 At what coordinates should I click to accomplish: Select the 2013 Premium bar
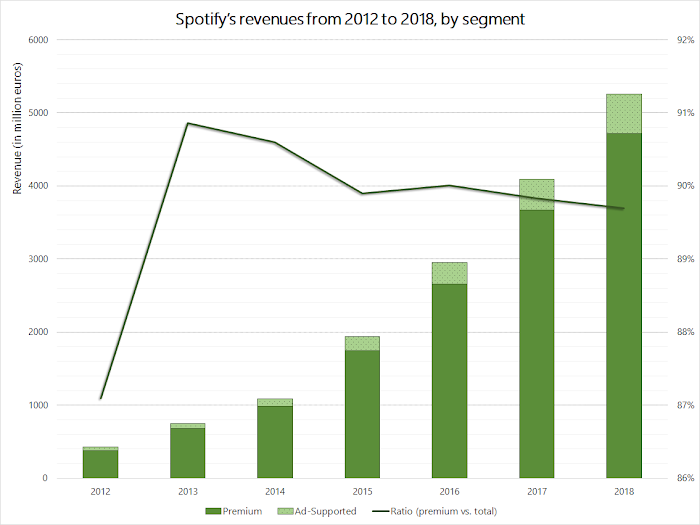[188, 453]
